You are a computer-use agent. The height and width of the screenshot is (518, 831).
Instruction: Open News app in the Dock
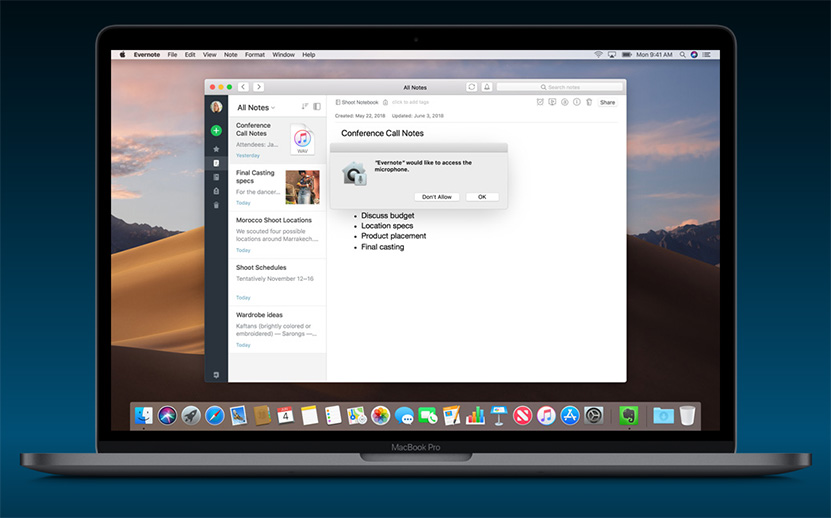tap(523, 416)
